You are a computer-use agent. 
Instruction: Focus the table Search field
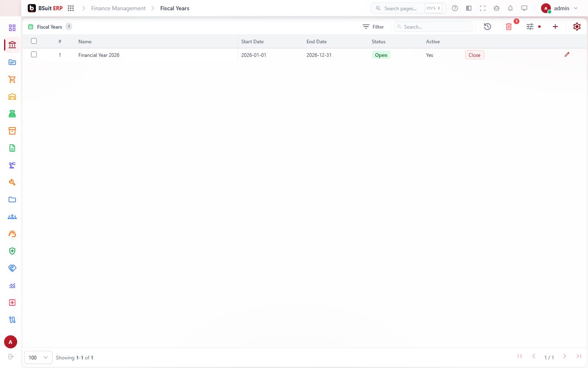[x=433, y=27]
